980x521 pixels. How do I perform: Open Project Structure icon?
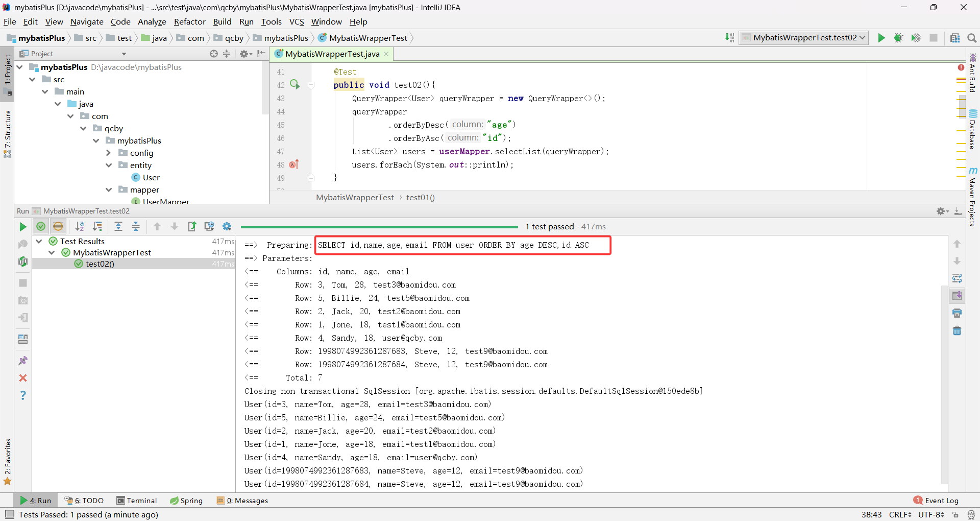[955, 38]
